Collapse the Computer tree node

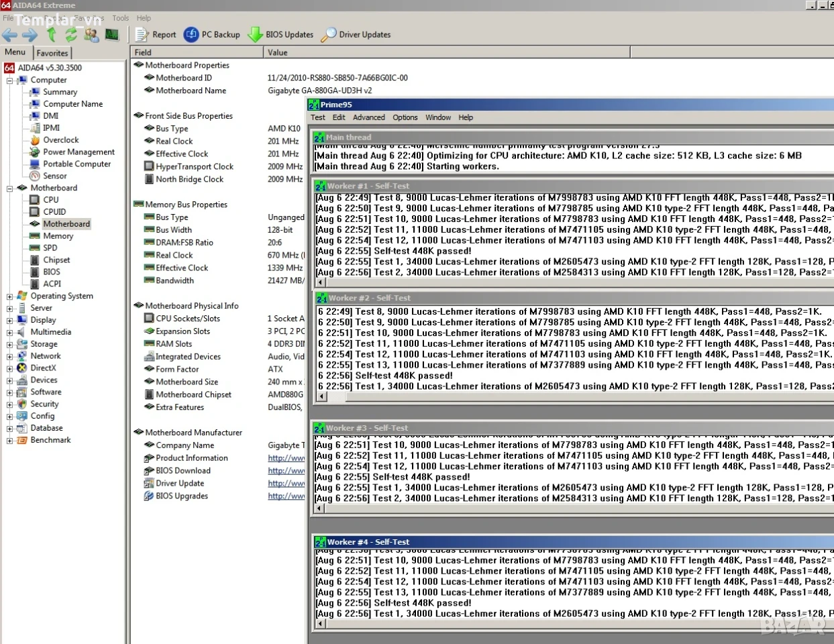pyautogui.click(x=10, y=80)
